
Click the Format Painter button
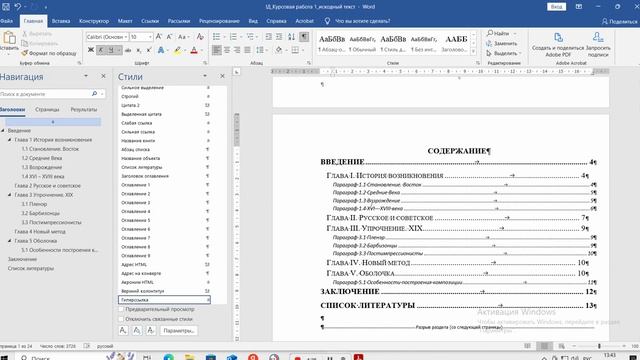(49, 53)
